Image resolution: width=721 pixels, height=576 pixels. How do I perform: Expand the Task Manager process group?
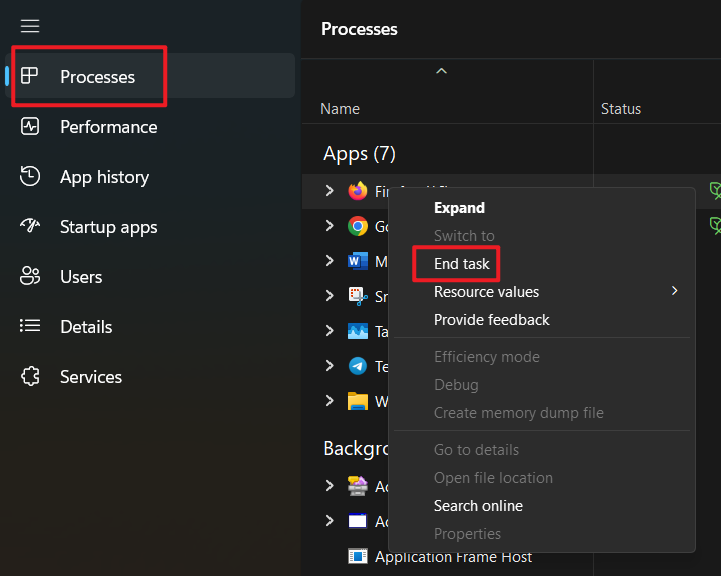click(329, 331)
